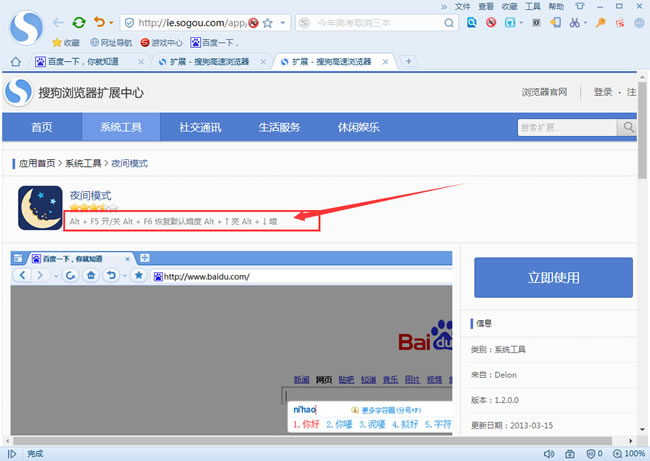
Task: Select the 休闲娱乐 navigation tab
Action: 359,127
